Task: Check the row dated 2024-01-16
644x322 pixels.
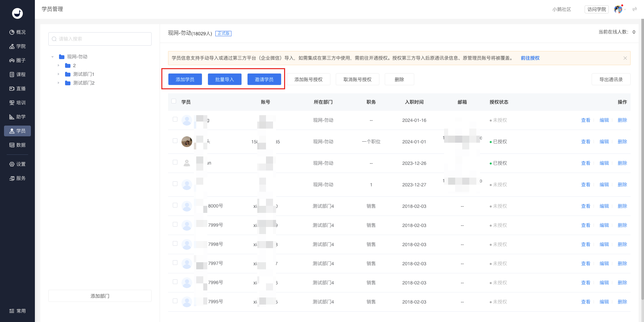Action: 175,119
